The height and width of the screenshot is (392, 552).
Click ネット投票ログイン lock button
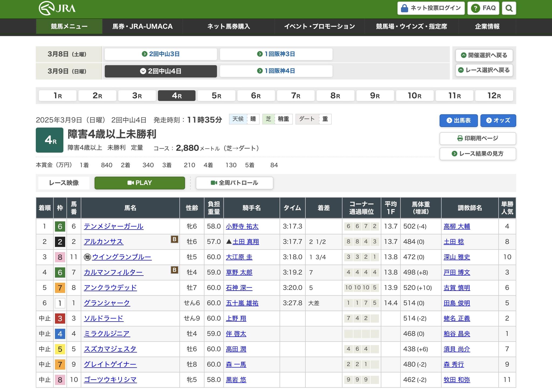tap(431, 8)
